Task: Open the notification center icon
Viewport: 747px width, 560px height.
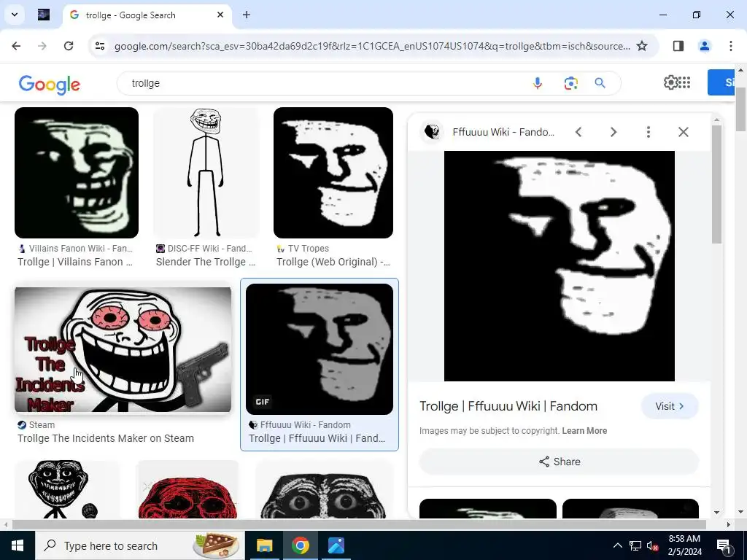Action: (724, 545)
